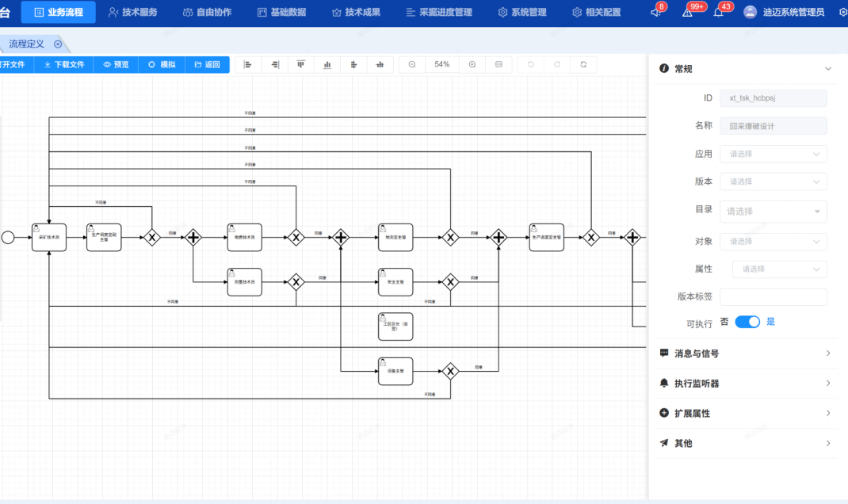
Task: Click the align left toolbar icon
Action: tap(248, 65)
